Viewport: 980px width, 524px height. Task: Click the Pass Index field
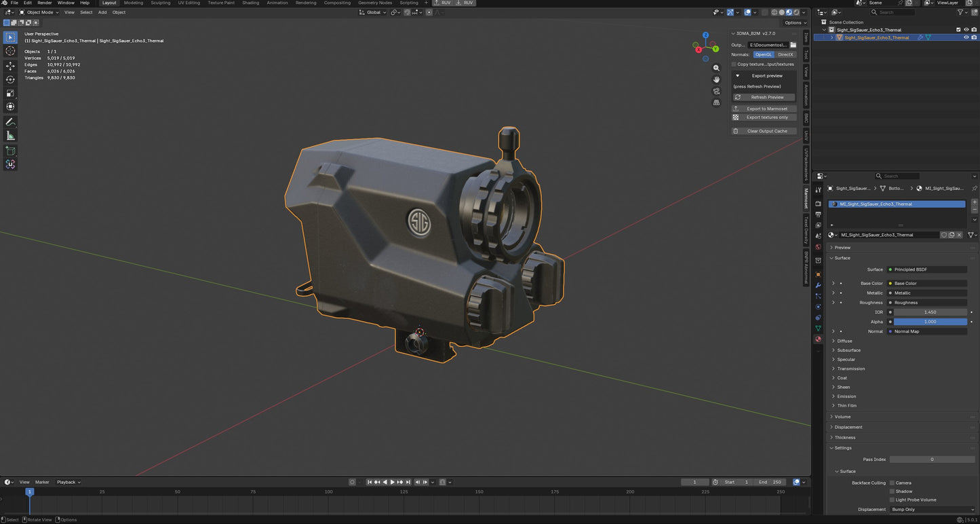click(x=933, y=460)
